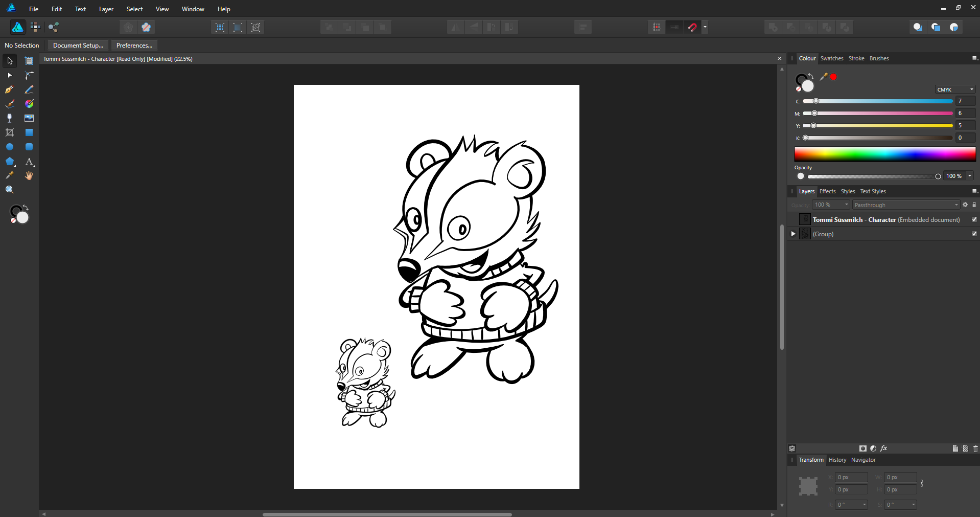Image resolution: width=980 pixels, height=517 pixels.
Task: Toggle Snapping in the top toolbar
Action: click(x=692, y=27)
